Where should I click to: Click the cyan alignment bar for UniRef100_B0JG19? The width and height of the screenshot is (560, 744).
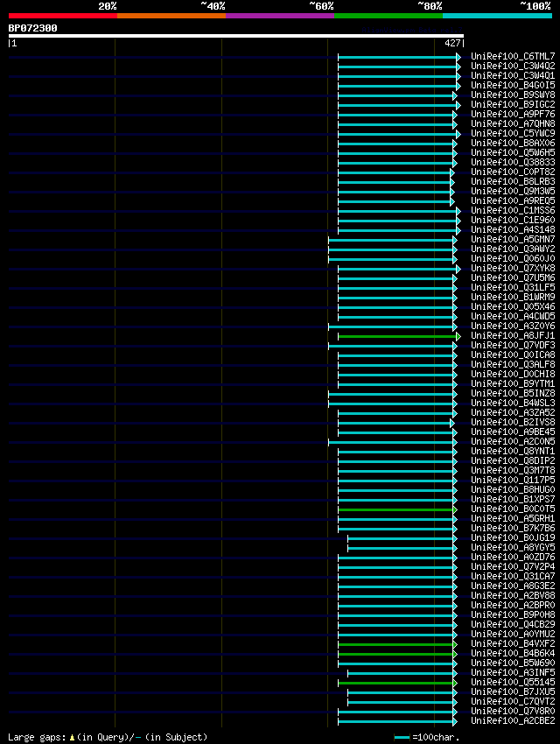402,538
